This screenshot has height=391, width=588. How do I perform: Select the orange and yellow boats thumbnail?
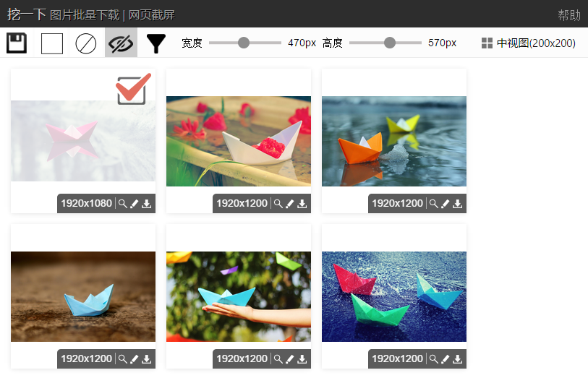tap(394, 142)
